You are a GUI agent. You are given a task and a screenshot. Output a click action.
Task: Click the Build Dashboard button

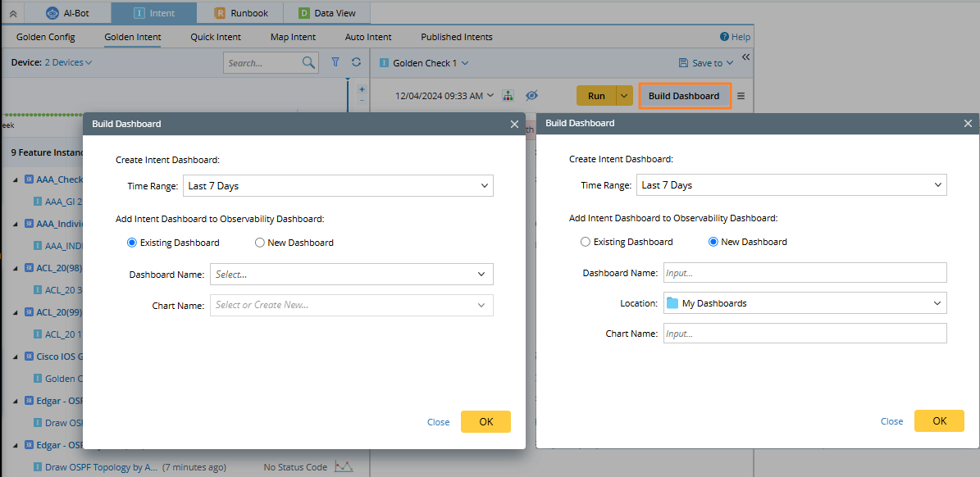pyautogui.click(x=684, y=96)
